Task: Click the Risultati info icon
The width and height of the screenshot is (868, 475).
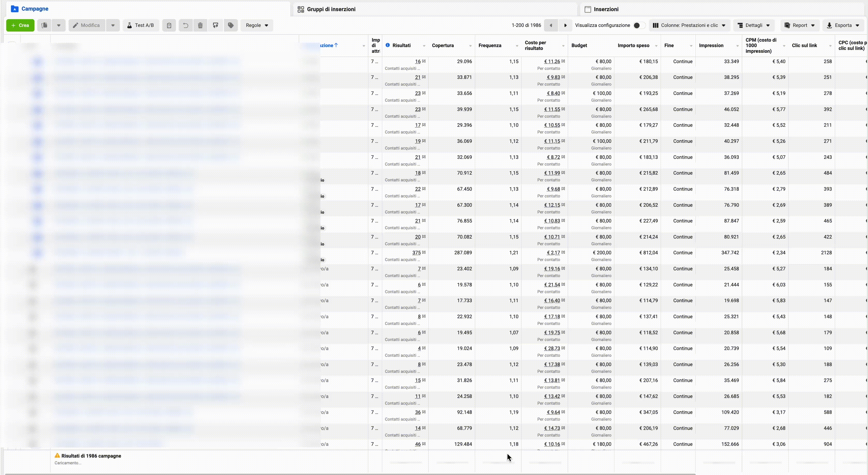Action: click(387, 45)
